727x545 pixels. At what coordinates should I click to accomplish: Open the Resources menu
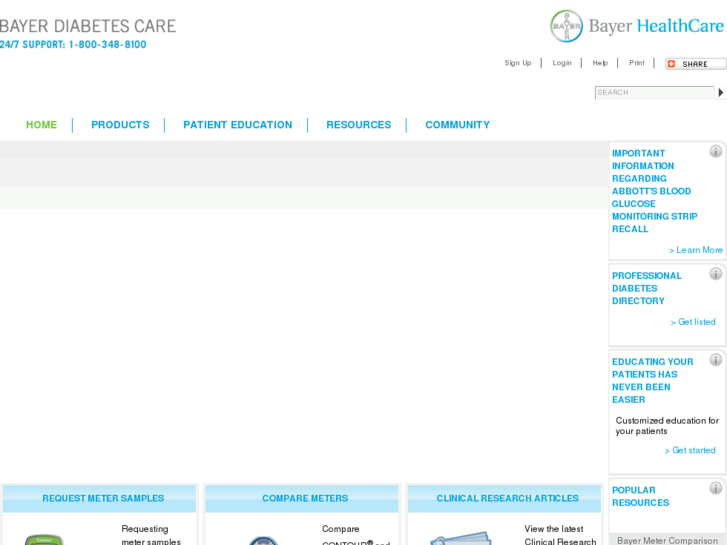coord(358,125)
